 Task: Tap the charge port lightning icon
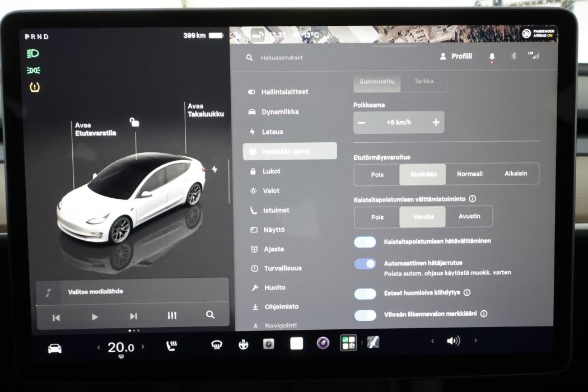click(x=214, y=169)
